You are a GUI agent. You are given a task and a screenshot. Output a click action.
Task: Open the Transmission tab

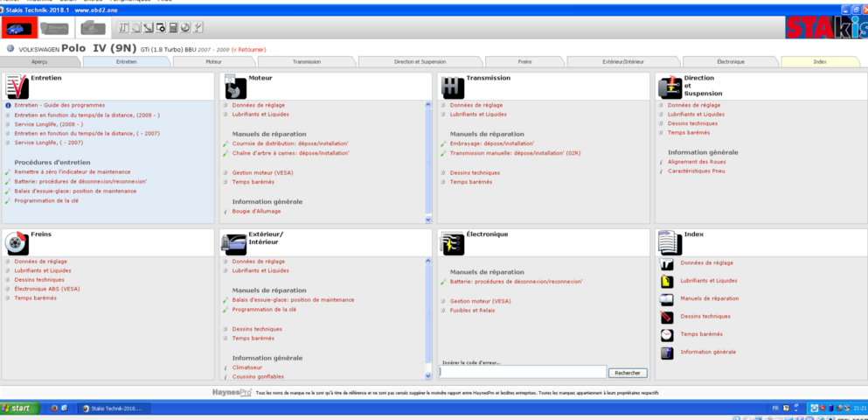(x=307, y=62)
